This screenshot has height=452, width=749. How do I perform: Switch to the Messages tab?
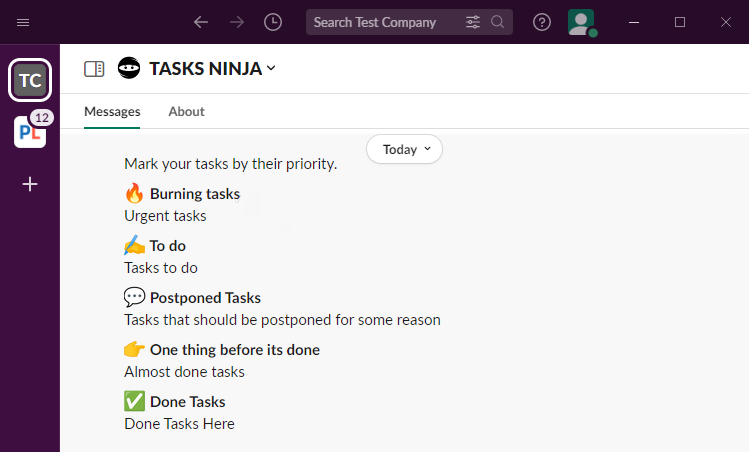point(112,112)
